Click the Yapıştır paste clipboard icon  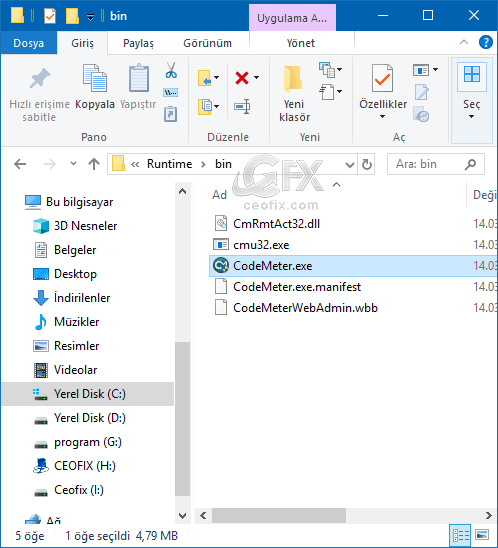tap(139, 78)
